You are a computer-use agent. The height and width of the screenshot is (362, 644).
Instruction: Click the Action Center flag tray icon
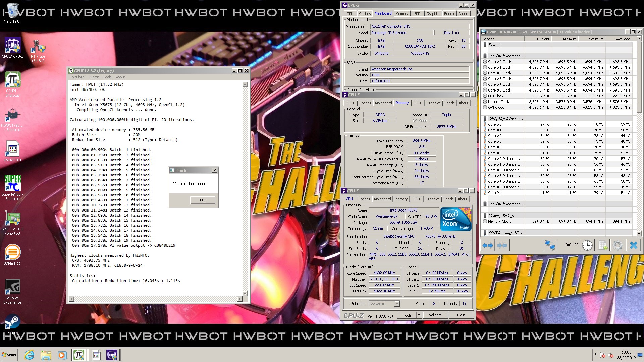point(603,355)
